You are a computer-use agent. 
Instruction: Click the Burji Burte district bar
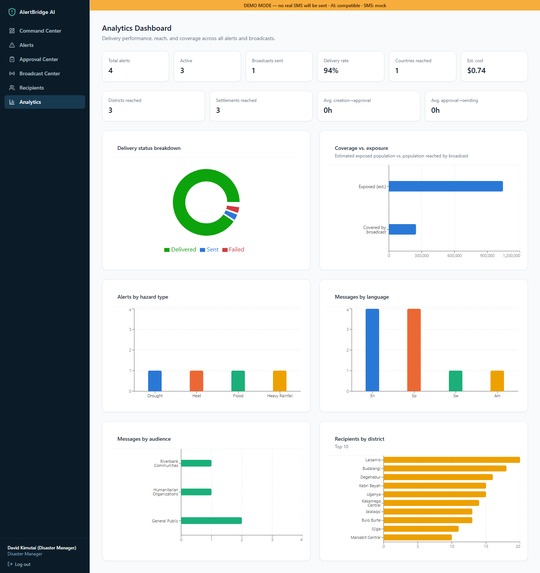(428, 520)
